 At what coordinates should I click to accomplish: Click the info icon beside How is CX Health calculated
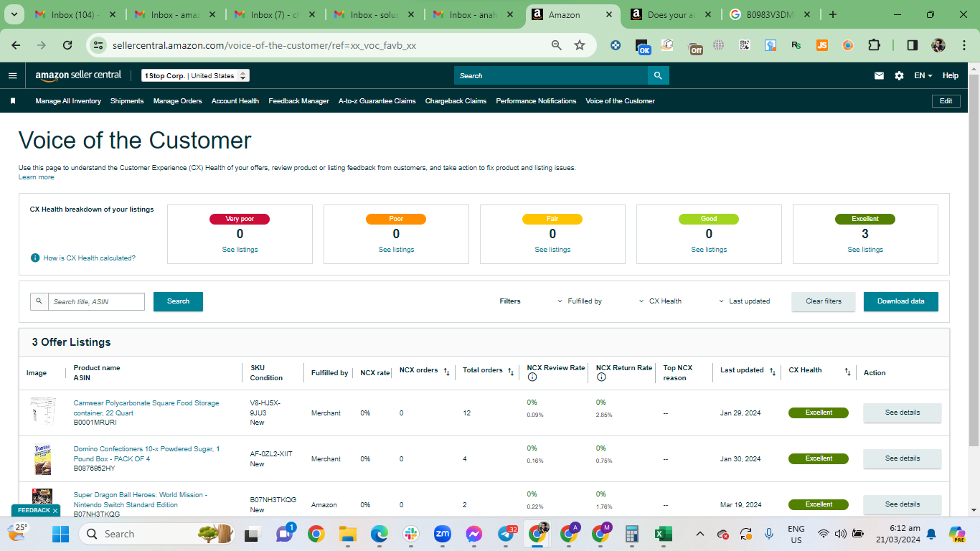(35, 258)
